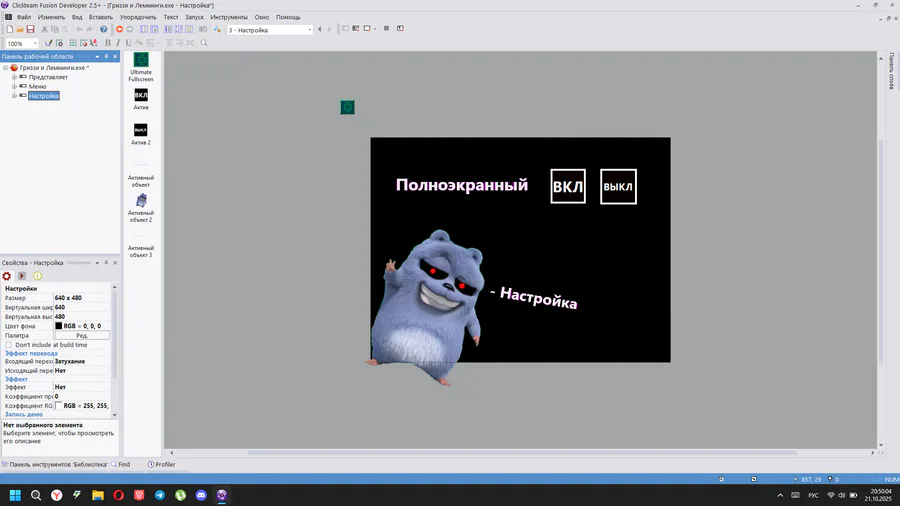Save the application with the floppy icon
This screenshot has height=506, width=900.
30,29
